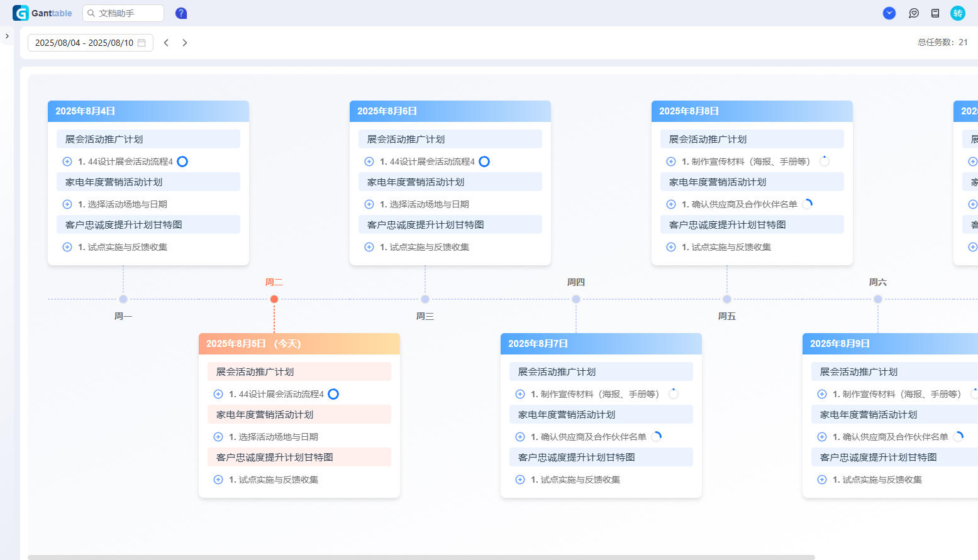Image resolution: width=978 pixels, height=560 pixels.
Task: Expand 44设计展会活动流程4 task in August 6 card
Action: point(369,162)
